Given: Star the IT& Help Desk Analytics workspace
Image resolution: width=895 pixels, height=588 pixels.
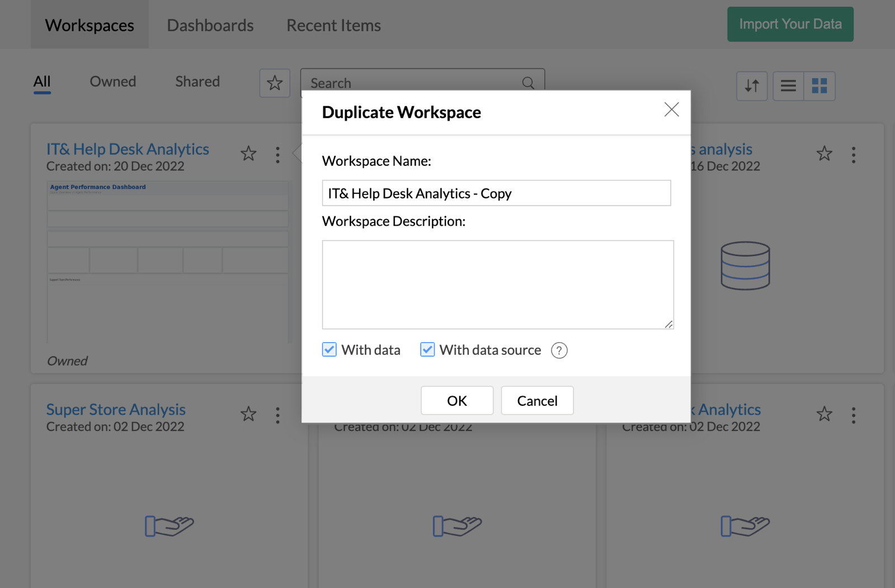Looking at the screenshot, I should [x=248, y=154].
